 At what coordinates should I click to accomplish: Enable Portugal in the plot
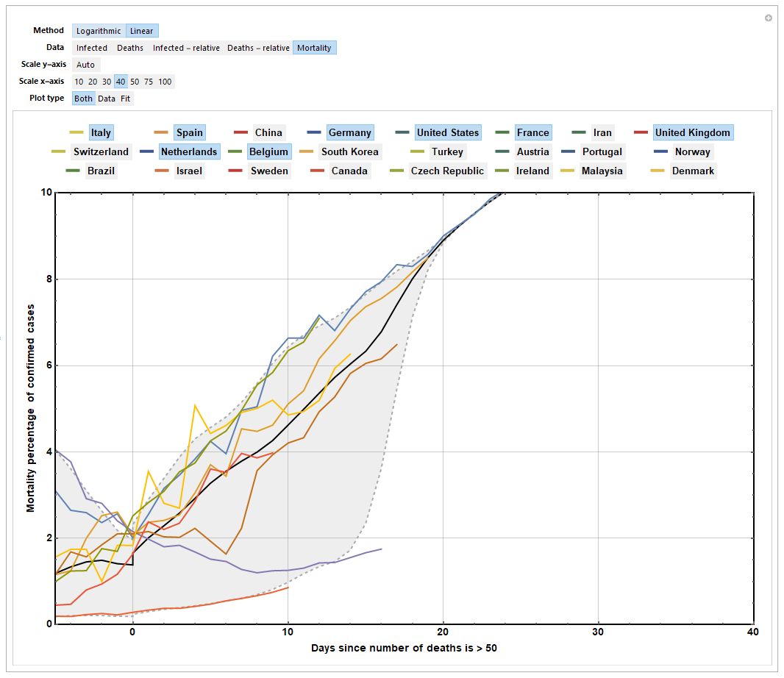click(602, 152)
